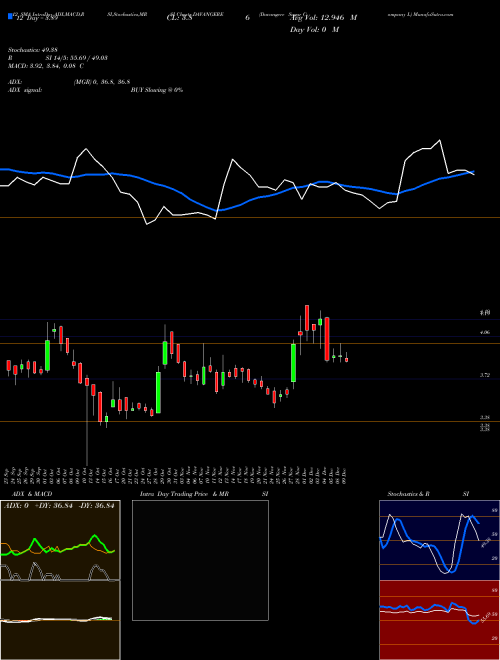
Task: Open the blue stochastics chart panel
Action: [x=439, y=540]
